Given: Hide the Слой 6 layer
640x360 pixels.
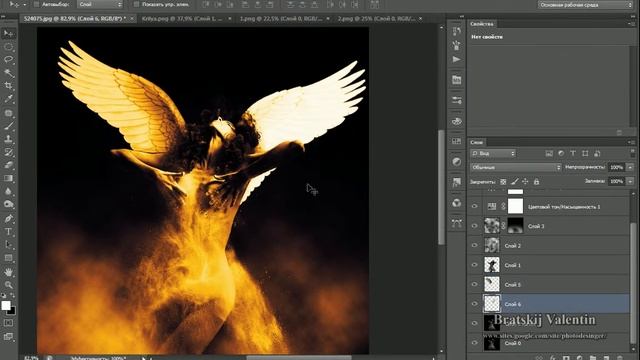Looking at the screenshot, I should [474, 304].
